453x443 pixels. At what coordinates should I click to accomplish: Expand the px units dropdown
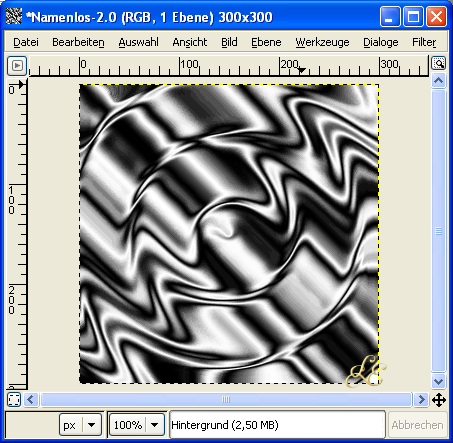click(91, 425)
